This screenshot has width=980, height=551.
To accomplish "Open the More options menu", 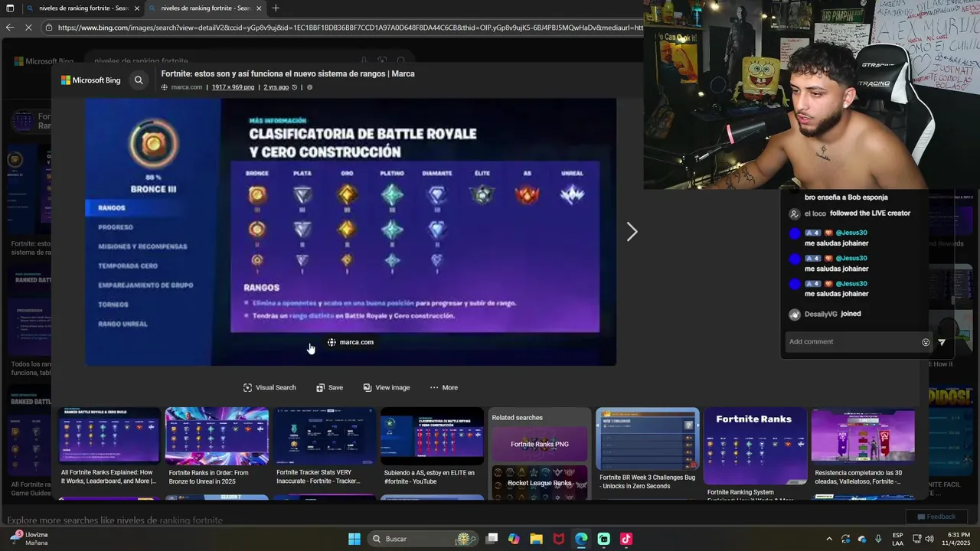I will point(443,387).
